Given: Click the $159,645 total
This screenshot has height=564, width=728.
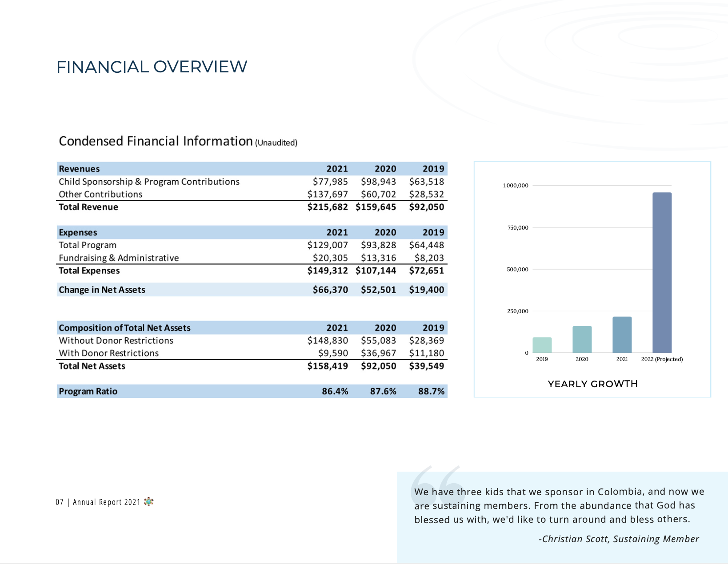Looking at the screenshot, I should pyautogui.click(x=376, y=207).
